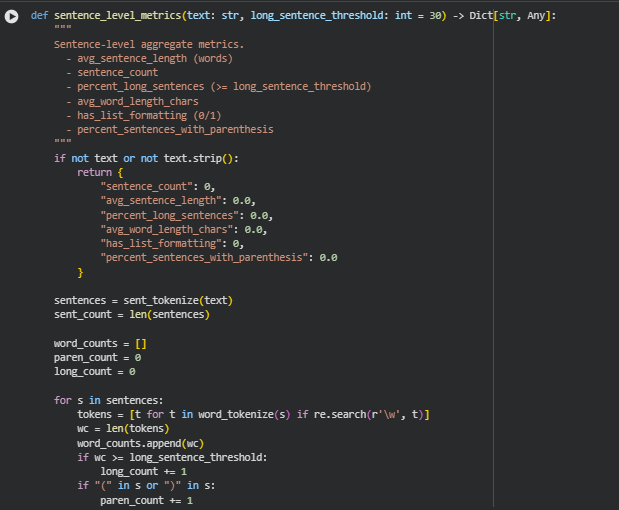
Task: Run the sentence_level_metrics code cell
Action: tap(13, 16)
